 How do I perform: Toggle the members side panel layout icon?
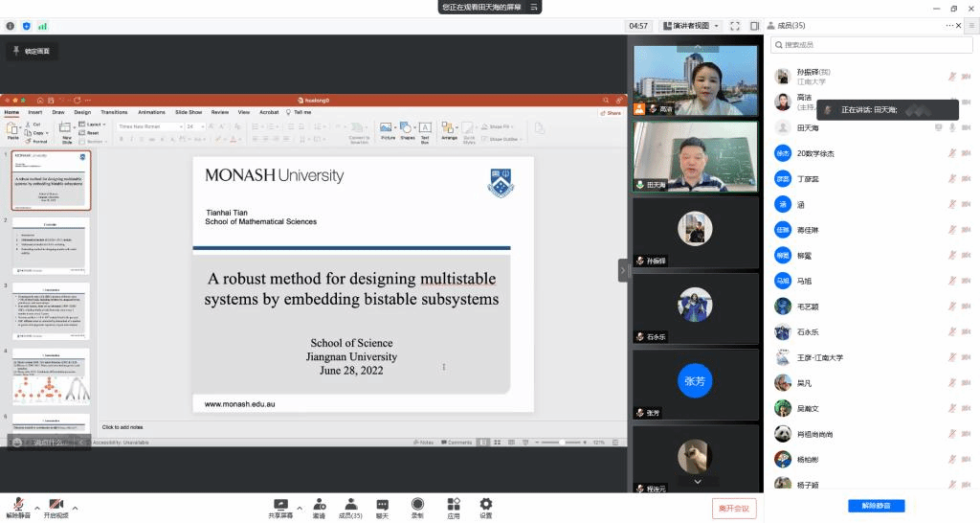[x=755, y=26]
